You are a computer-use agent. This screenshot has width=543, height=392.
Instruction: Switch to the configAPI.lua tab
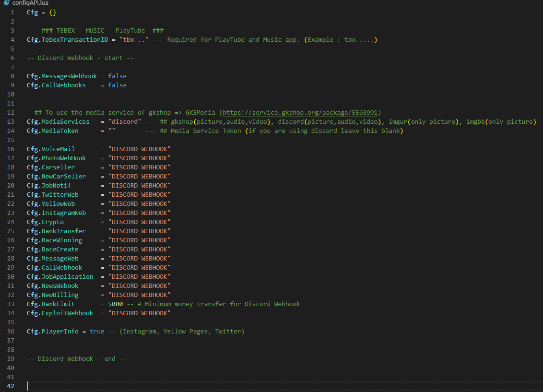30,3
